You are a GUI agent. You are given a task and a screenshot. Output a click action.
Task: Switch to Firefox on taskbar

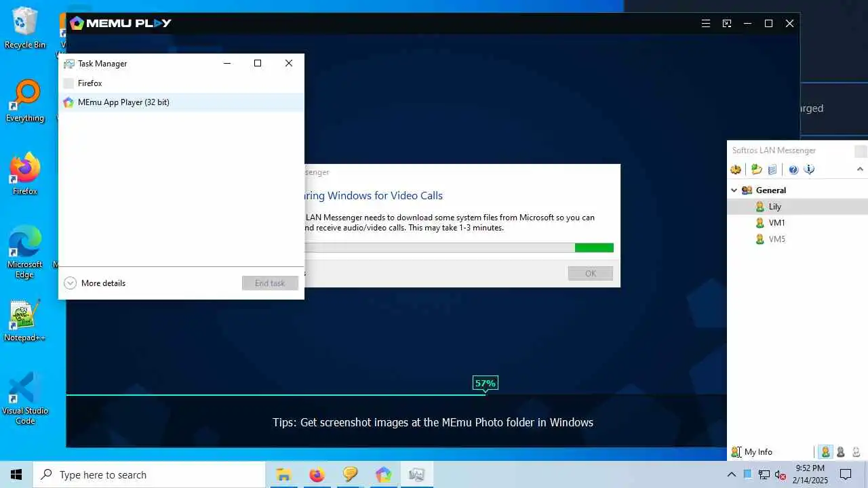317,474
